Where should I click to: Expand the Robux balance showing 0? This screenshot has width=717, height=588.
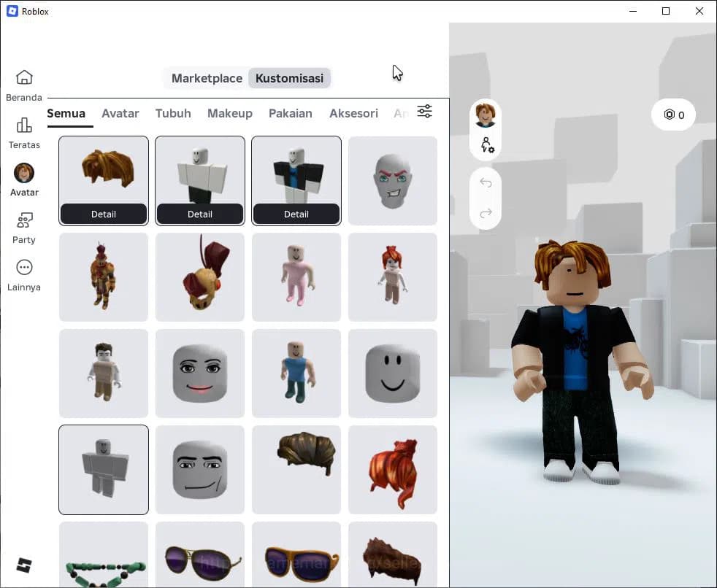pyautogui.click(x=672, y=115)
